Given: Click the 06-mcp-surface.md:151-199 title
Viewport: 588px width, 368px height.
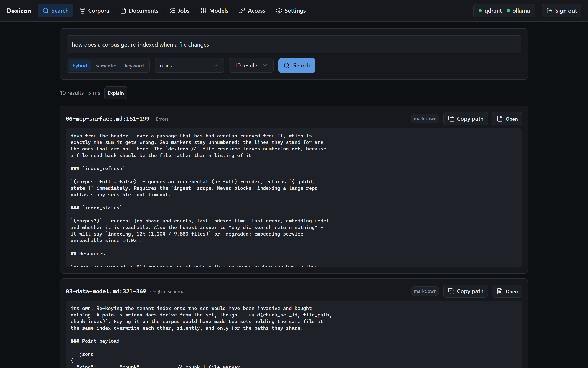Looking at the screenshot, I should click(108, 119).
